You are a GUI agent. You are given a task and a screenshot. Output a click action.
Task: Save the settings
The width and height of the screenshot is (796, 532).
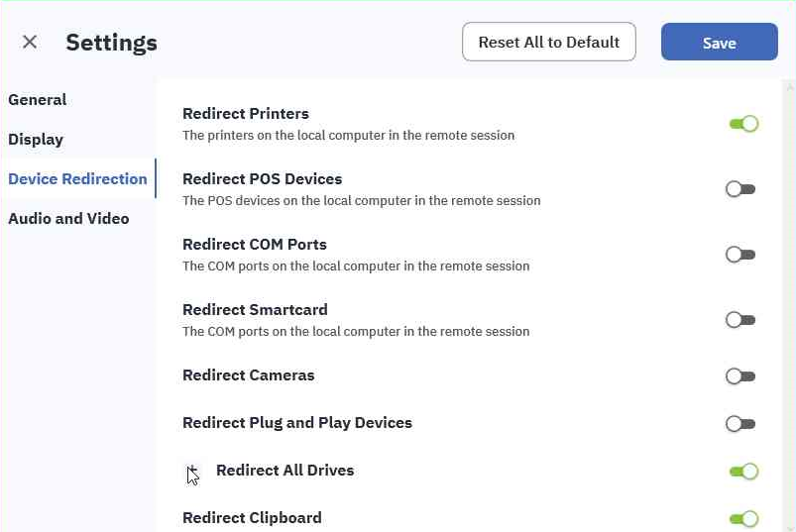pos(719,43)
